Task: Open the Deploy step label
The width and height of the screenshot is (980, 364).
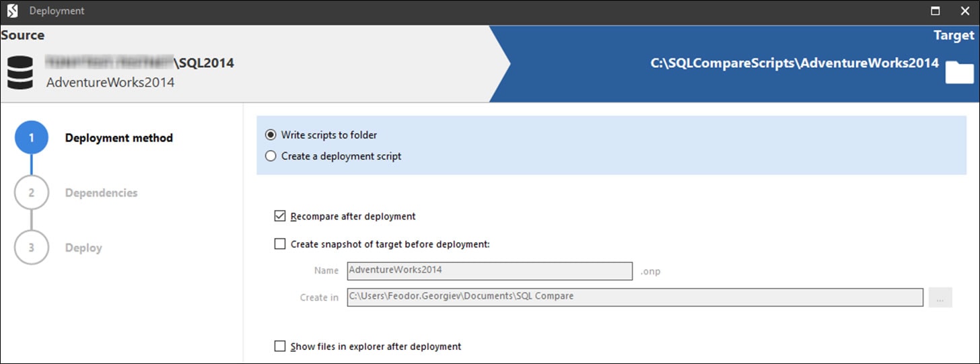Action: click(83, 248)
